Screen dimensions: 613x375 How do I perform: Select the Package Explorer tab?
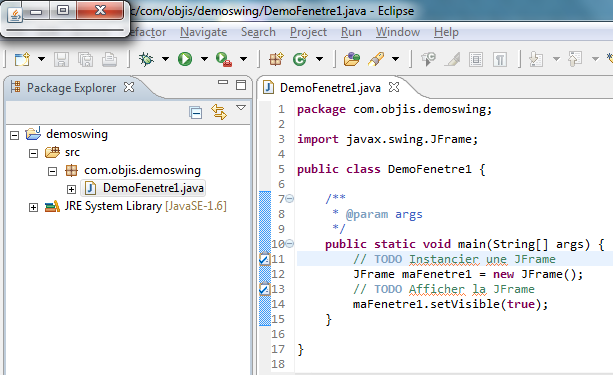[x=71, y=88]
